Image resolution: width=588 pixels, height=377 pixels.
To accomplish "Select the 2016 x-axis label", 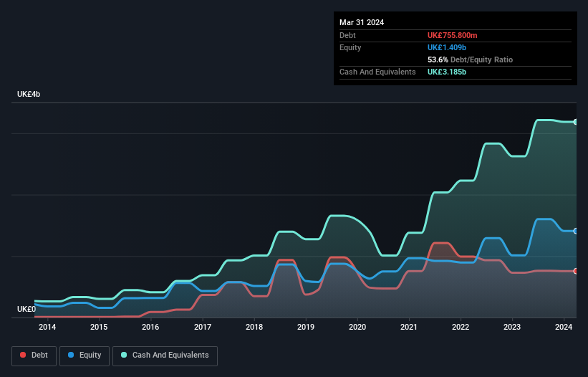I will 150,328.
